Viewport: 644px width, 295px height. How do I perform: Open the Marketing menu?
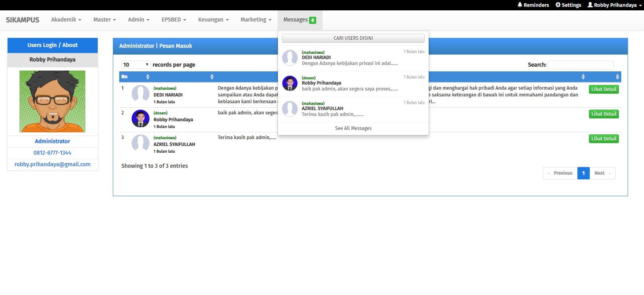pyautogui.click(x=256, y=20)
